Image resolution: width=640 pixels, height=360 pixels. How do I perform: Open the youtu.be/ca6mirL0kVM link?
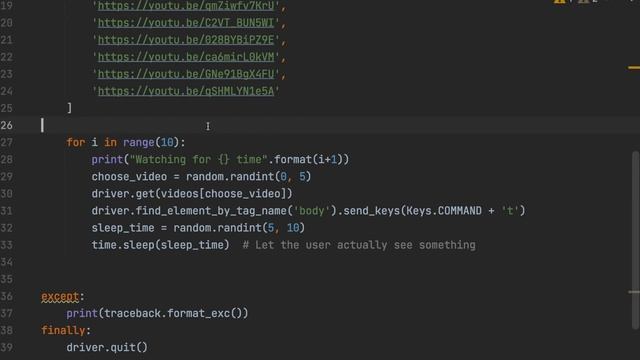[186, 57]
